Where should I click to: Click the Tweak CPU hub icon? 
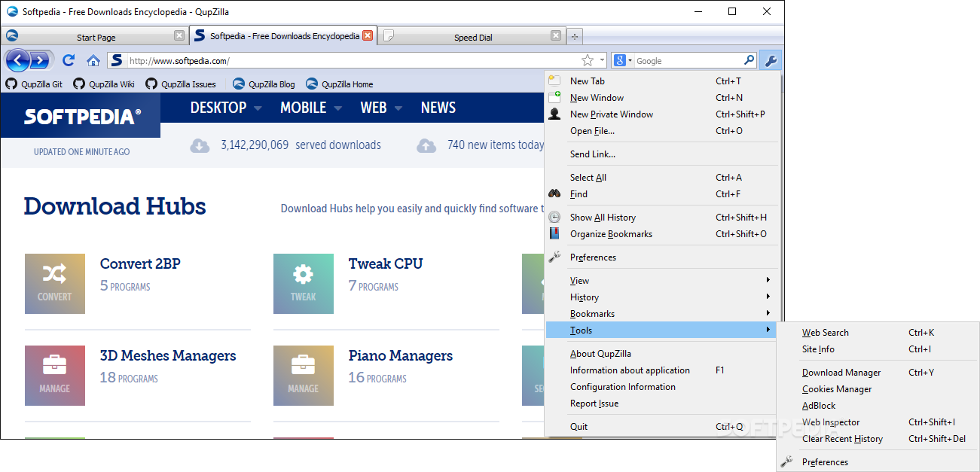[304, 284]
